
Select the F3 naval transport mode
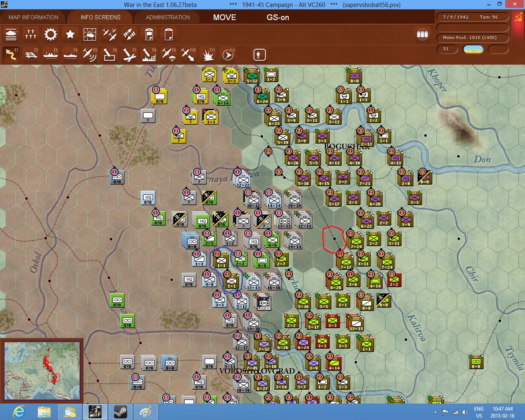(x=50, y=55)
